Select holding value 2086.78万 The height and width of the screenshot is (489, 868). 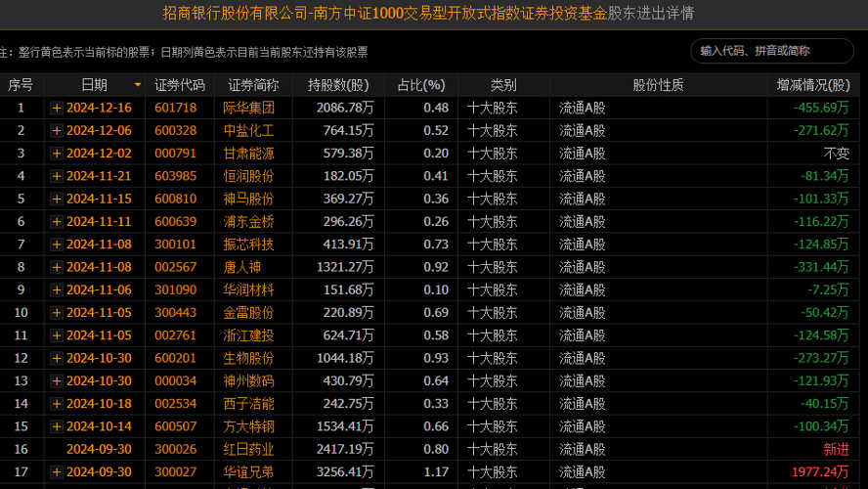345,108
